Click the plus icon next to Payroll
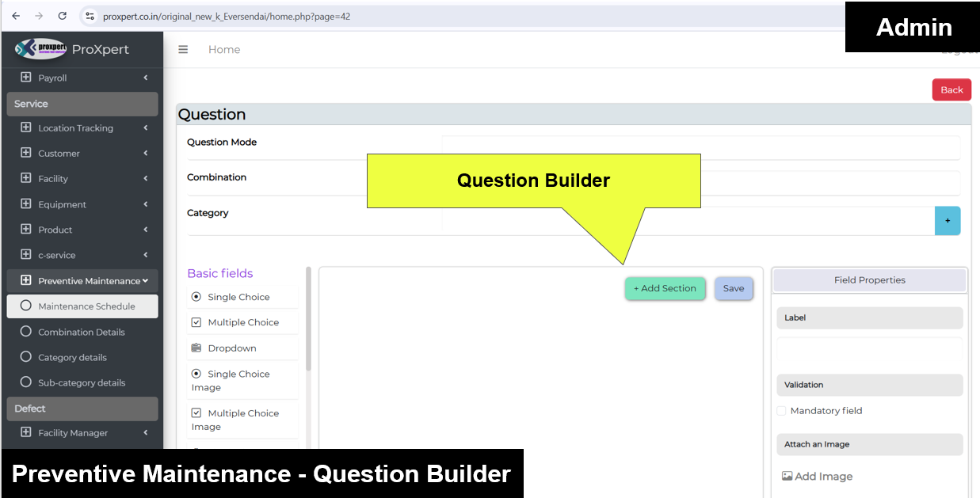Viewport: 980px width, 498px height. (x=26, y=78)
